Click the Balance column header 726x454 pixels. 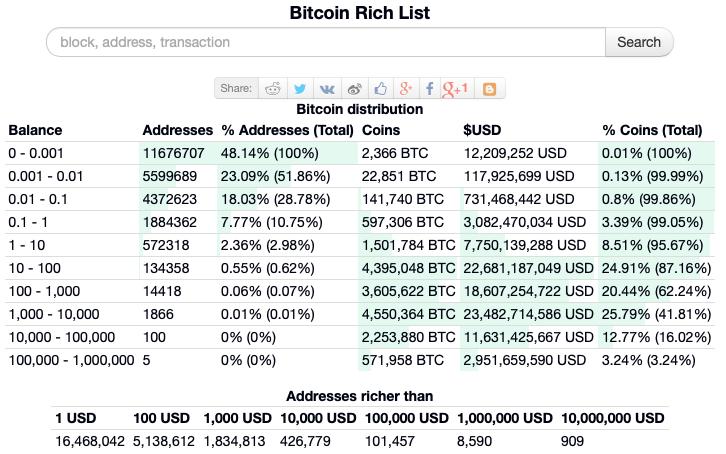pos(35,130)
